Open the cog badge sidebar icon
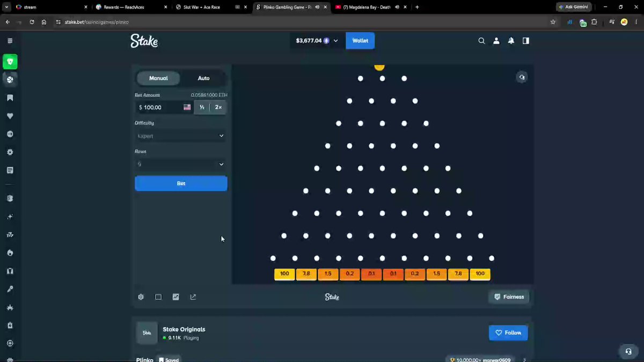The width and height of the screenshot is (644, 362). (x=10, y=152)
